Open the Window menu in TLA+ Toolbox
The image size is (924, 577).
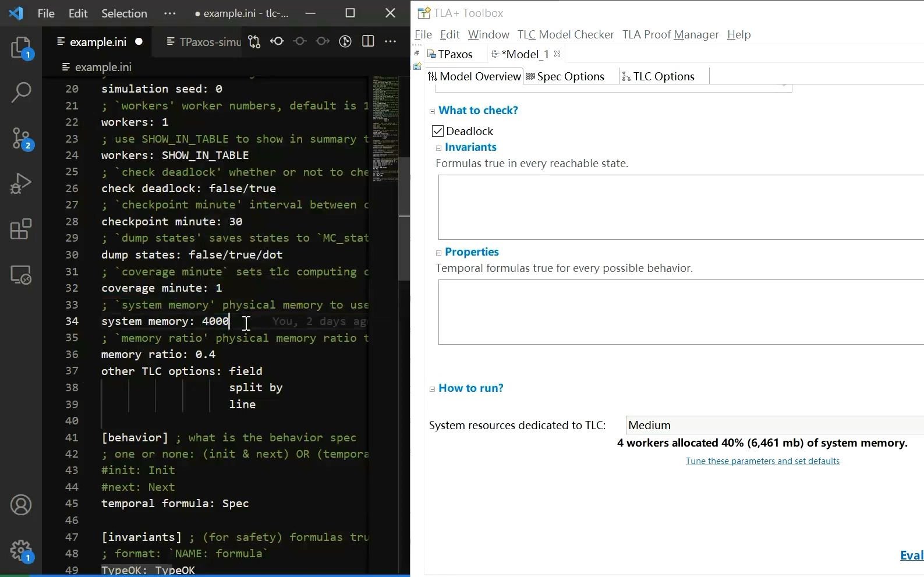pyautogui.click(x=488, y=34)
